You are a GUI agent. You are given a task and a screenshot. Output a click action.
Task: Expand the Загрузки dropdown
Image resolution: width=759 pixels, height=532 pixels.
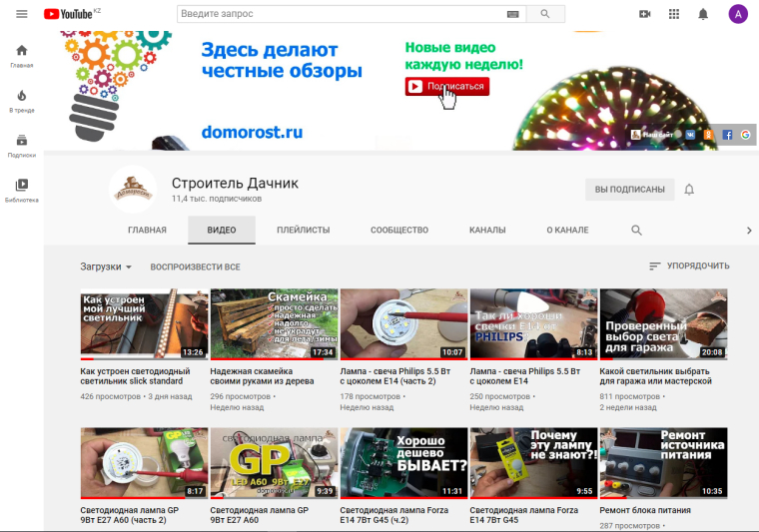(106, 266)
